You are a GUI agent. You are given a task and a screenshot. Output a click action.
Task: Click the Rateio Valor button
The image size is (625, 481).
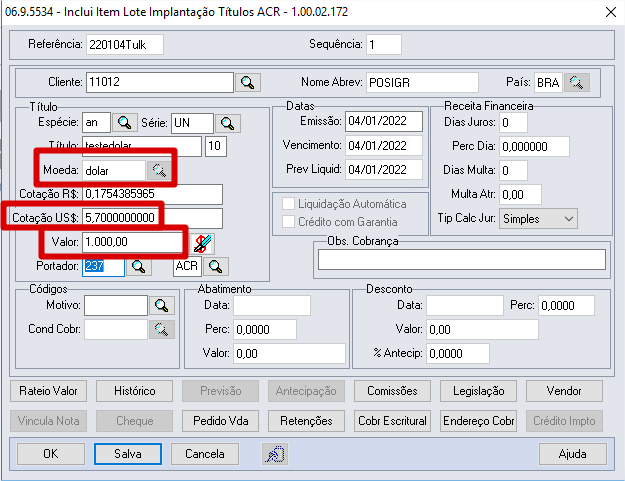coord(48,391)
